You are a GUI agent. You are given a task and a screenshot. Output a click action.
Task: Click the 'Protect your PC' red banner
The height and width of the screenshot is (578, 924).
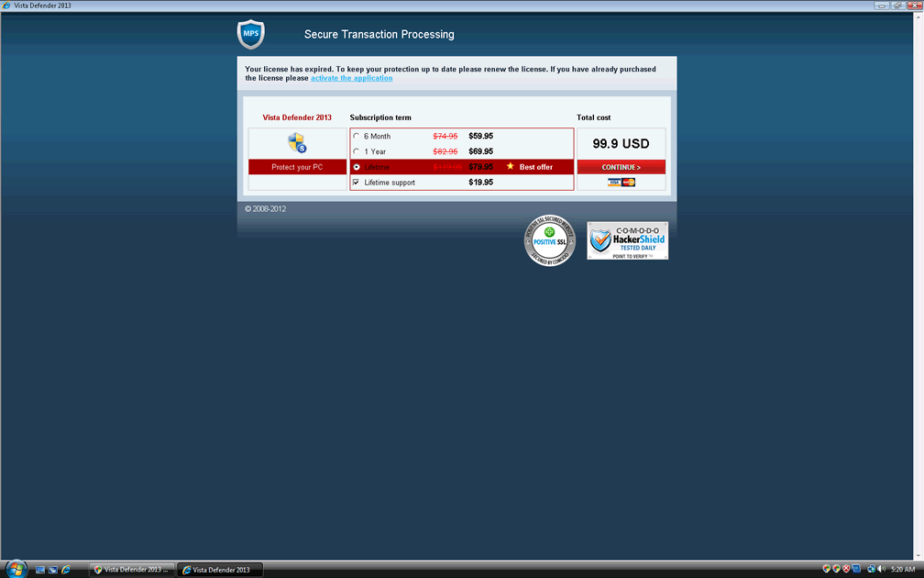[297, 167]
